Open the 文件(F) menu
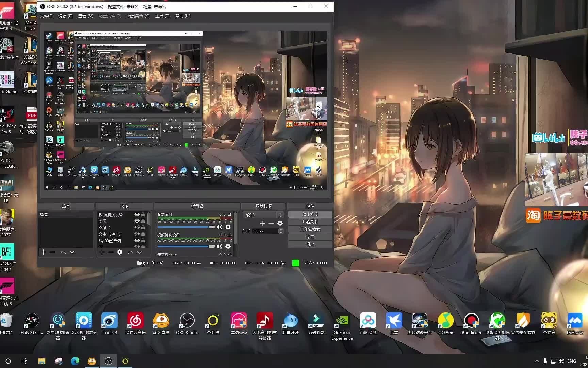 pos(46,16)
